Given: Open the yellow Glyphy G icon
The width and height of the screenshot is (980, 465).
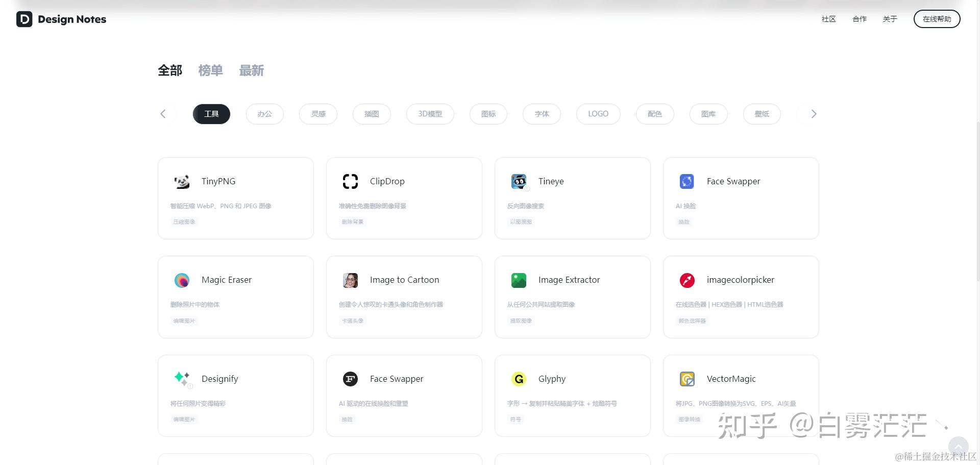Looking at the screenshot, I should (519, 379).
